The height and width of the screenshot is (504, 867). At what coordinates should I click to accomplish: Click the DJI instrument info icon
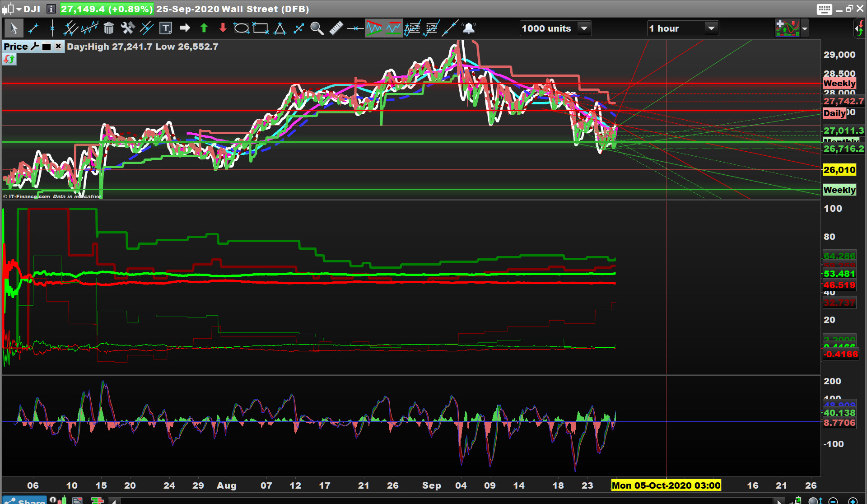(51, 9)
